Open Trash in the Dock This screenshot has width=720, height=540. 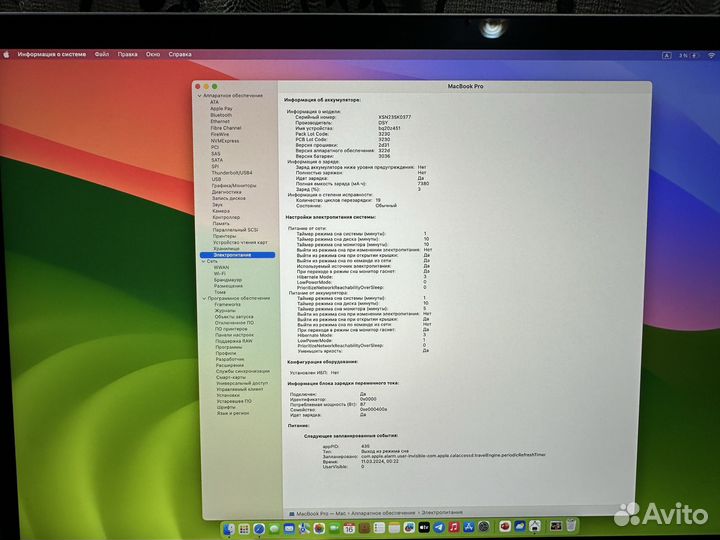point(571,525)
